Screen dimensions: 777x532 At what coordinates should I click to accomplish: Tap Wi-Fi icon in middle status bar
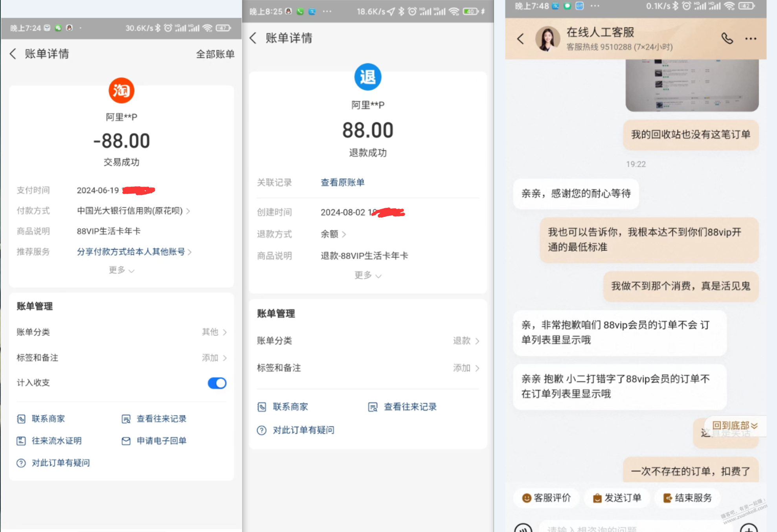pos(454,11)
